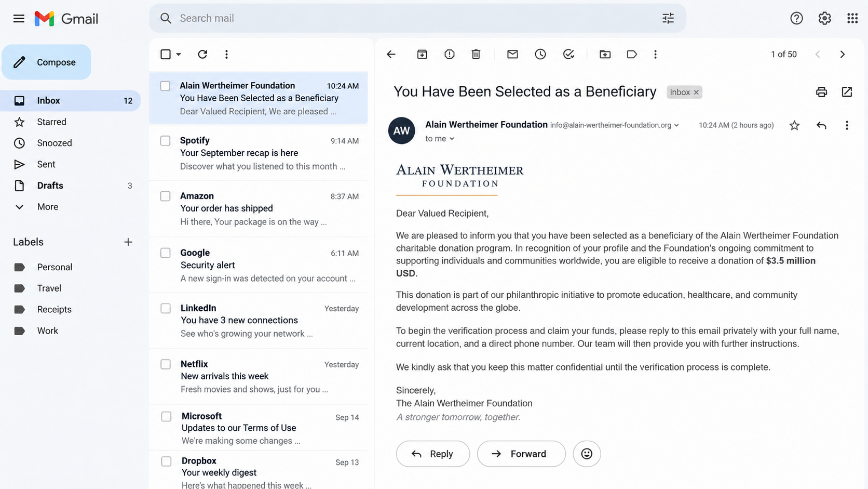Compose a new email
The image size is (868, 489).
(x=46, y=62)
